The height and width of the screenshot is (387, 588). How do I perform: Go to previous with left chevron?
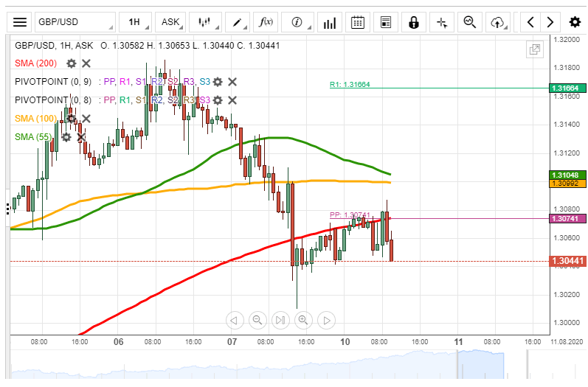[x=530, y=22]
